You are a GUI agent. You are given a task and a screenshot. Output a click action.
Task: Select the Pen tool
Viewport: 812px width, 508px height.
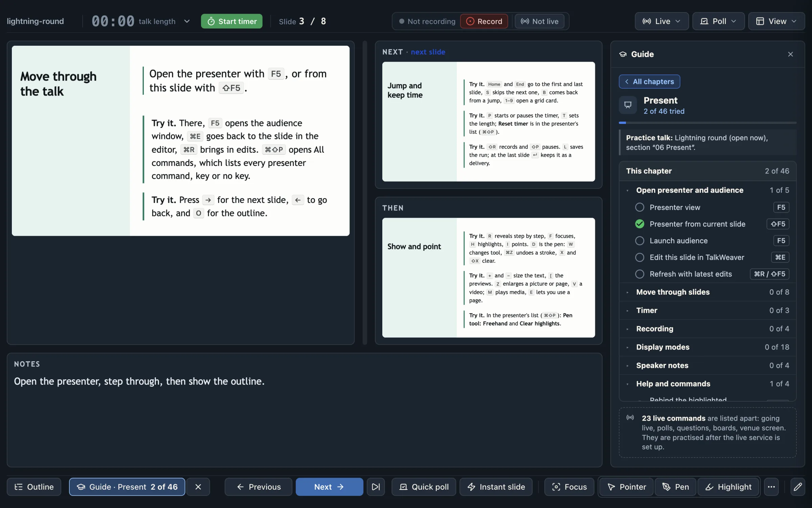point(675,487)
